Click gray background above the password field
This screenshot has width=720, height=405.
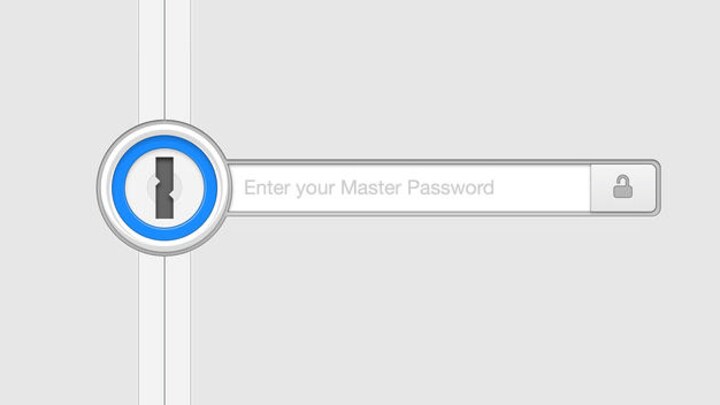[x=441, y=78]
